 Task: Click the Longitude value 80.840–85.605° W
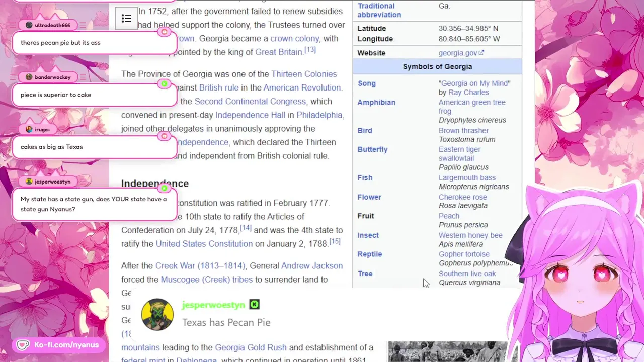click(469, 39)
